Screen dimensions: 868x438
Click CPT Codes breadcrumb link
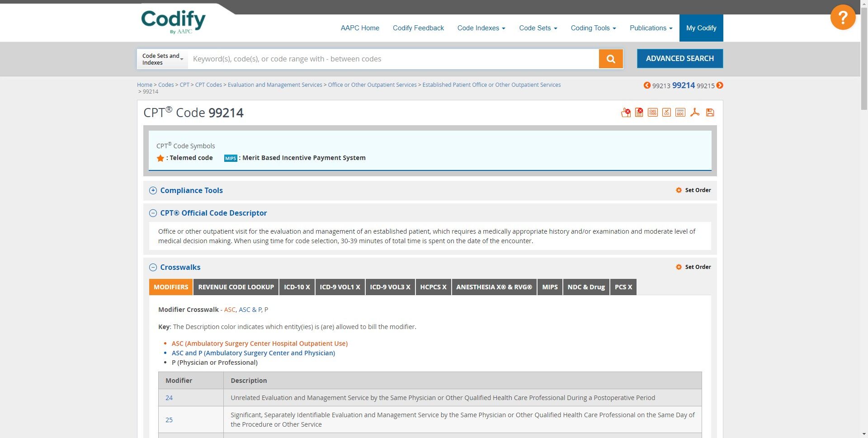tap(208, 85)
